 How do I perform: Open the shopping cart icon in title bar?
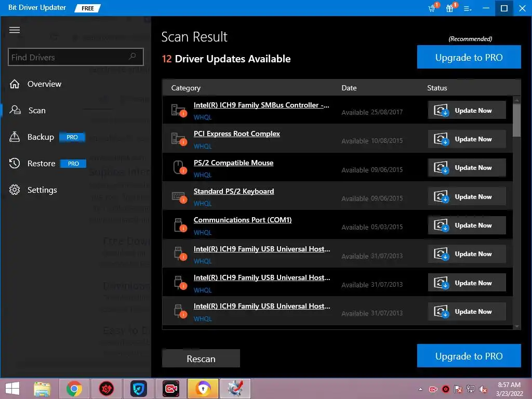click(x=432, y=8)
